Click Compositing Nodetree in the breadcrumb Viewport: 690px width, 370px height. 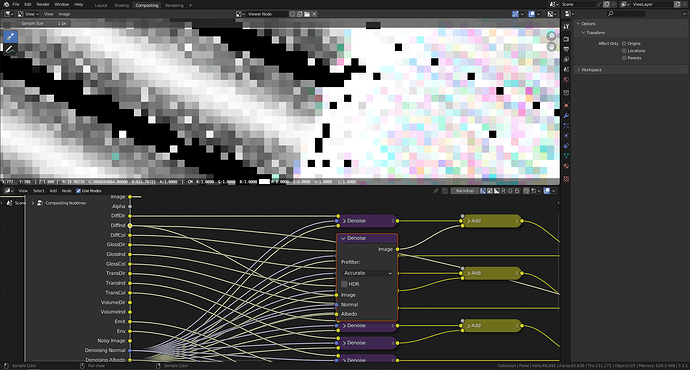point(66,203)
